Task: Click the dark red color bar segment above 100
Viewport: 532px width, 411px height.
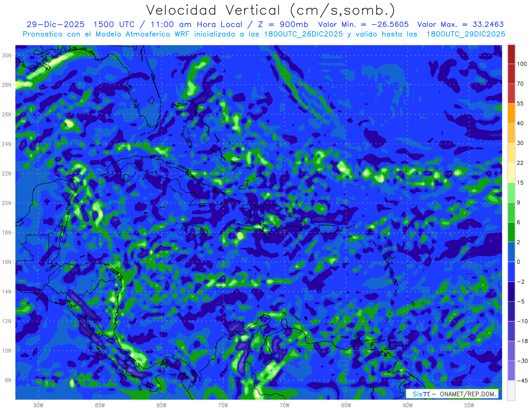Action: (511, 54)
